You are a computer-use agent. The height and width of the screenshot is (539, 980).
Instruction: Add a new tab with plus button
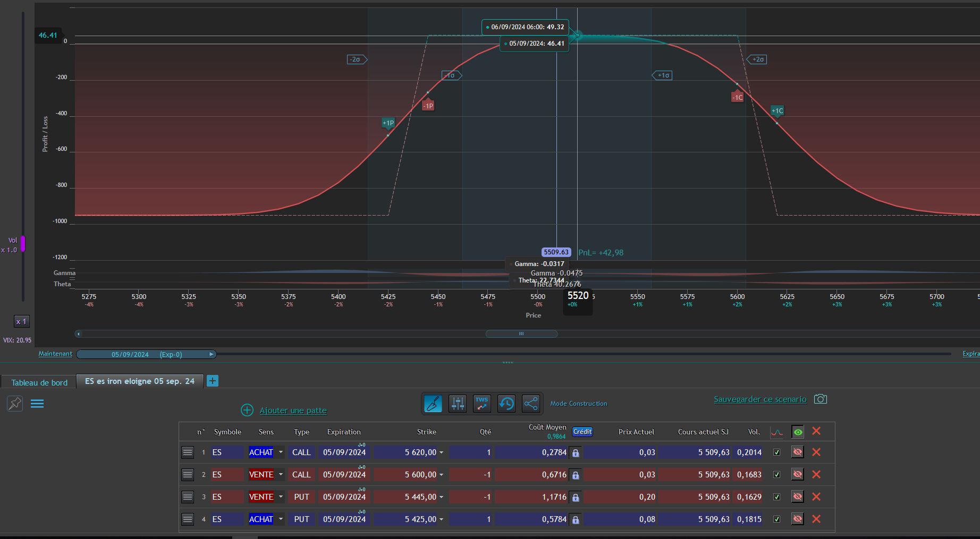pos(213,381)
